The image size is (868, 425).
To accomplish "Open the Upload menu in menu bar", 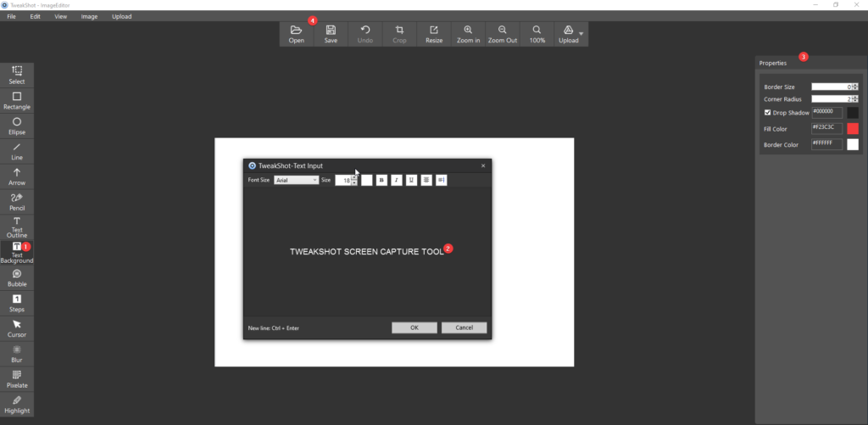I will (x=122, y=17).
